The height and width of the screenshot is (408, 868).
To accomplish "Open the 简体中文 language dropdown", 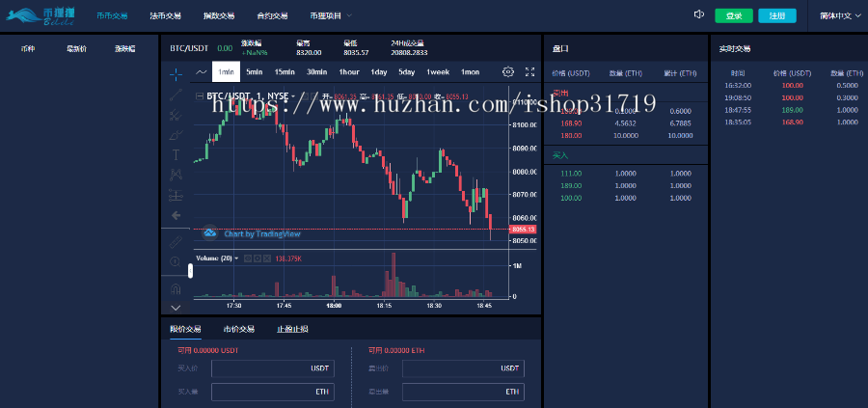I will point(840,16).
